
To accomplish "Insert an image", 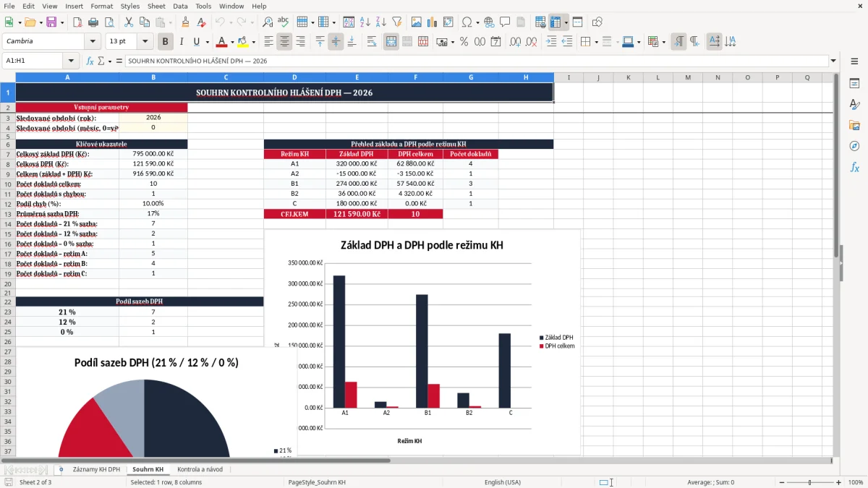I will (417, 22).
